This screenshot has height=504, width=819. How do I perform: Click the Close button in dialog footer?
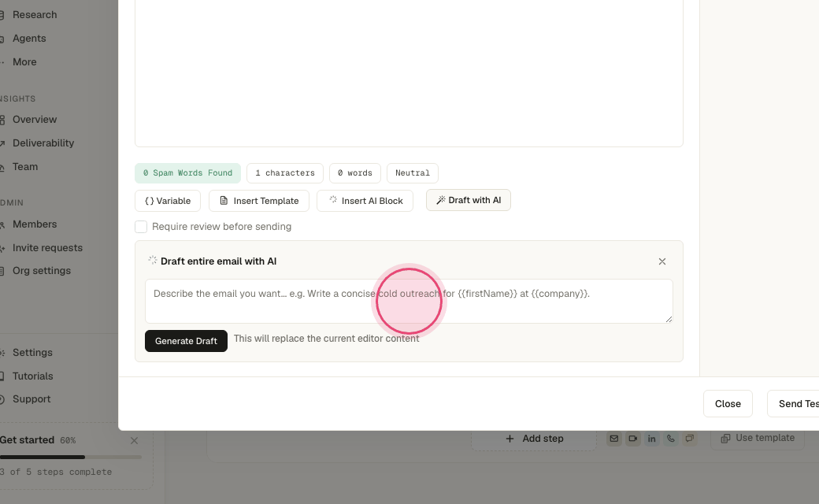click(x=728, y=404)
